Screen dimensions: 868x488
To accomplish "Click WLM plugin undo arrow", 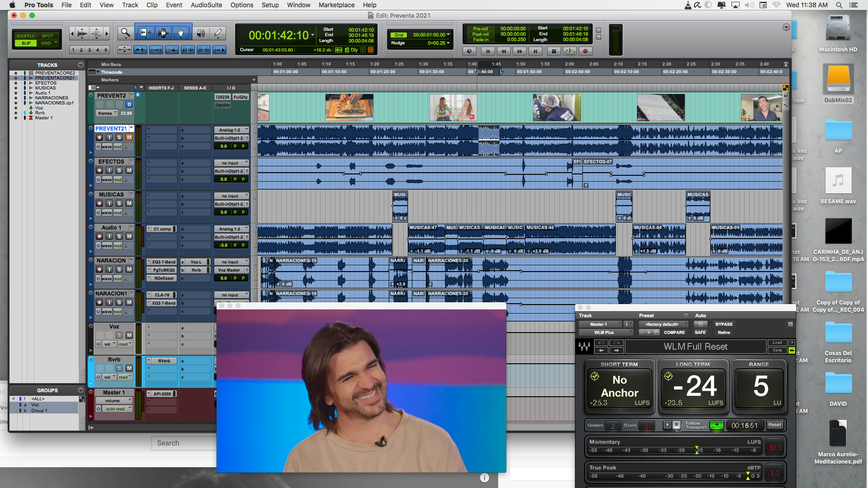I will [x=601, y=343].
